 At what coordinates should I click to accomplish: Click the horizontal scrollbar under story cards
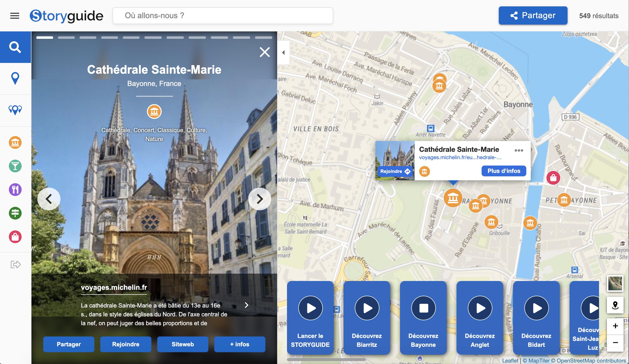coord(326,360)
